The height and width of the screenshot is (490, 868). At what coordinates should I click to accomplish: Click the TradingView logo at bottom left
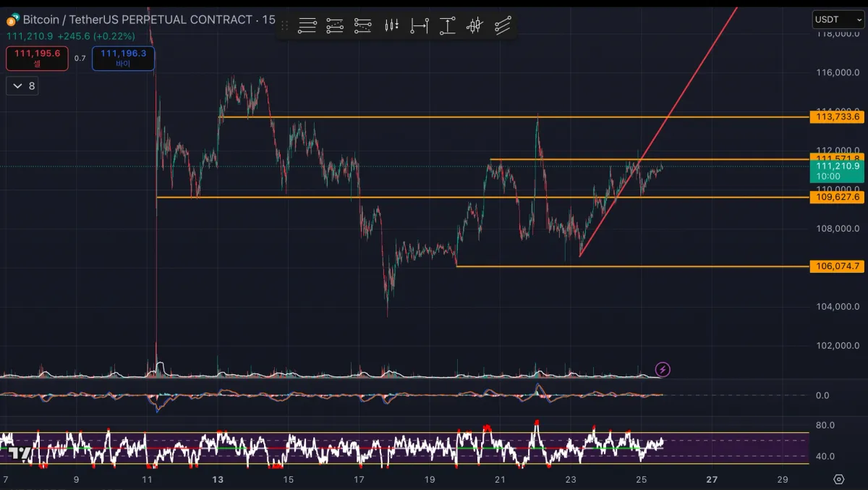(20, 454)
